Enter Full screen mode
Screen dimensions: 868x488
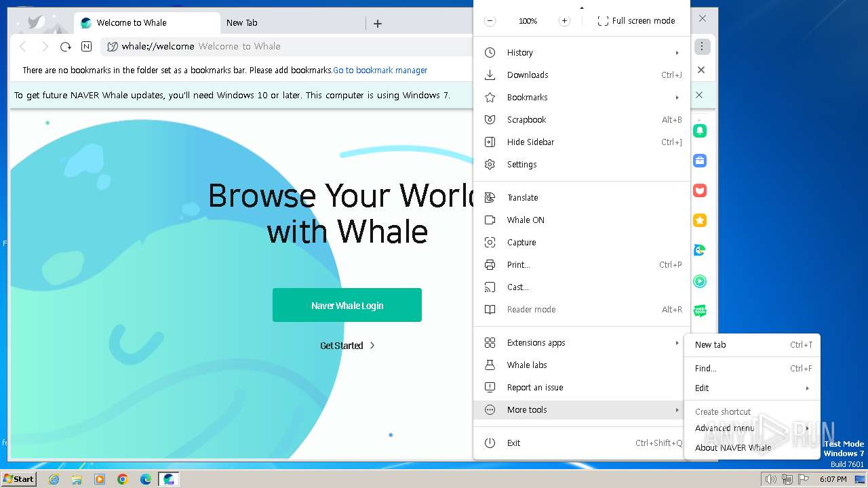click(636, 21)
